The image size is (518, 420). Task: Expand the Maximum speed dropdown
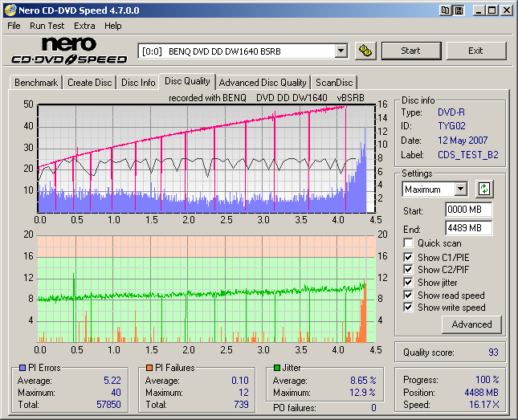(x=460, y=190)
